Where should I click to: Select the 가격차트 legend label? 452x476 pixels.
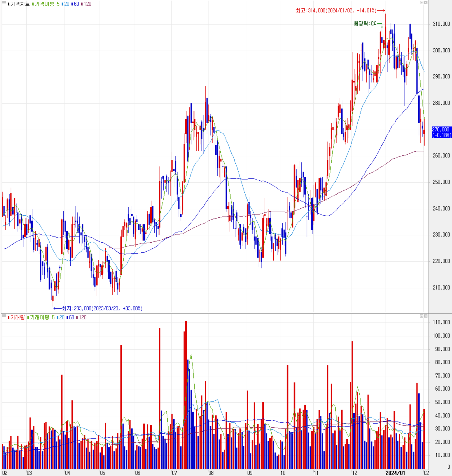[x=20, y=4]
